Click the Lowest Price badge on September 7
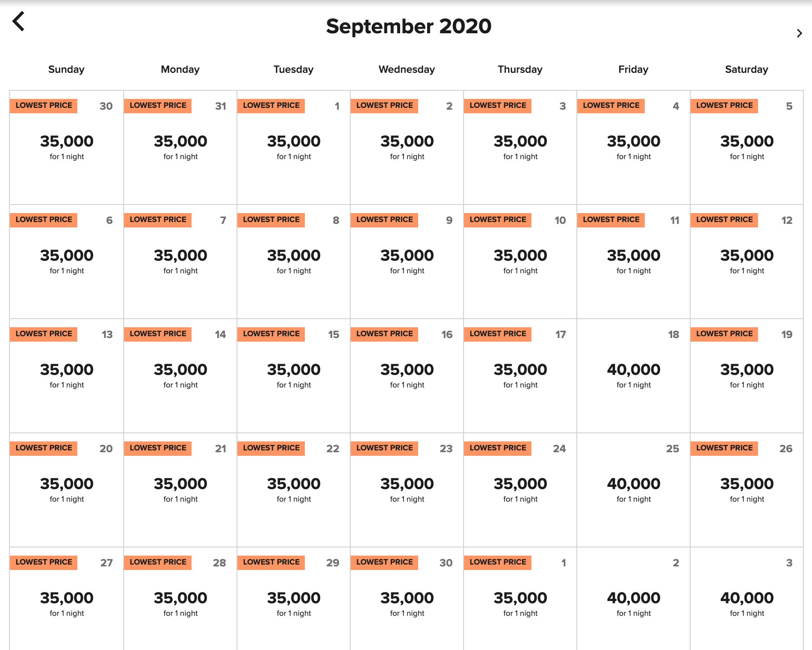This screenshot has width=812, height=650. coord(158,220)
